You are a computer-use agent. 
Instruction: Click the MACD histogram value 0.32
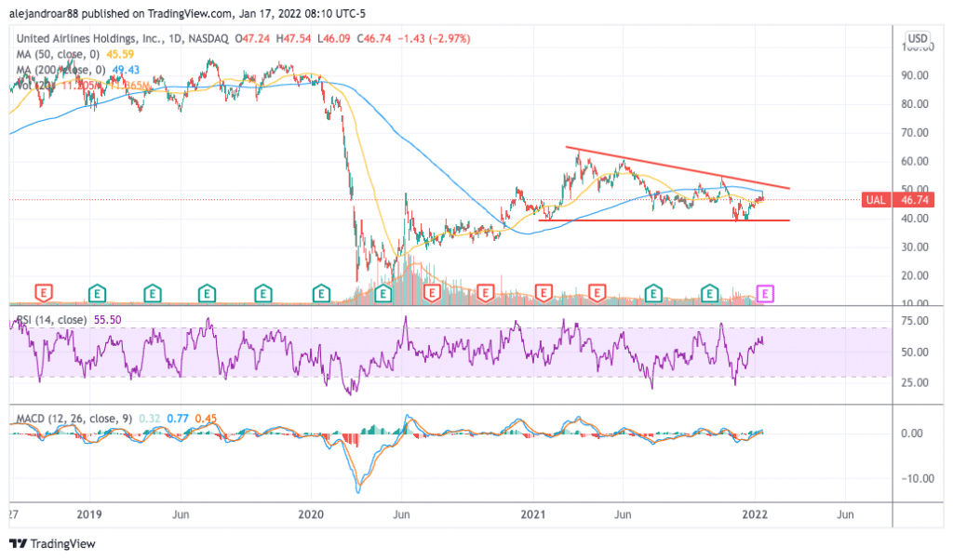click(x=150, y=419)
